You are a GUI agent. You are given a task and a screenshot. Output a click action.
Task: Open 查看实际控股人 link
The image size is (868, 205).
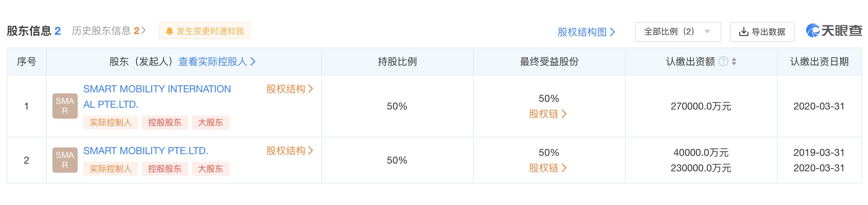click(x=217, y=61)
